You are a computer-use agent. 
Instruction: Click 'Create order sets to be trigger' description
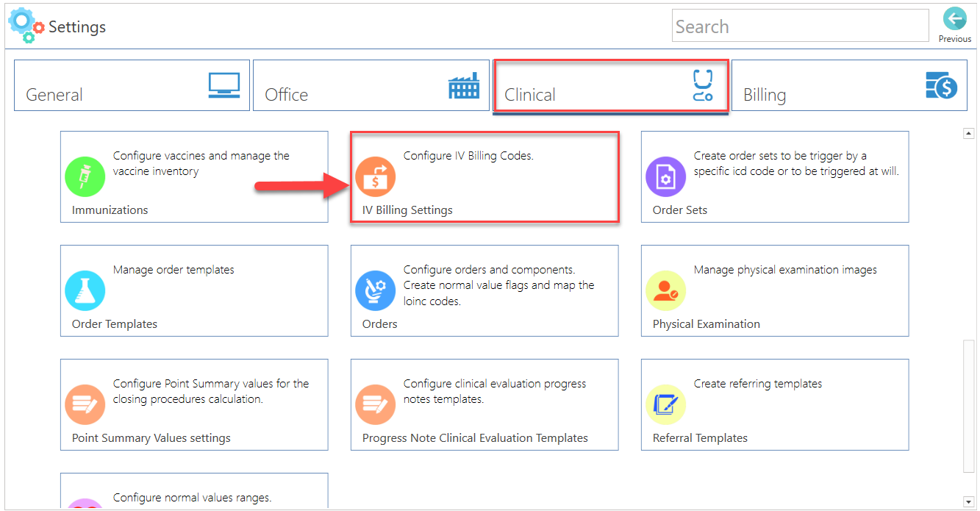click(x=796, y=163)
